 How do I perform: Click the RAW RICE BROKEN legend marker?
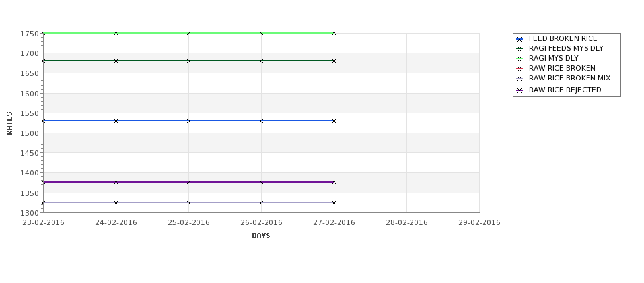520,69
